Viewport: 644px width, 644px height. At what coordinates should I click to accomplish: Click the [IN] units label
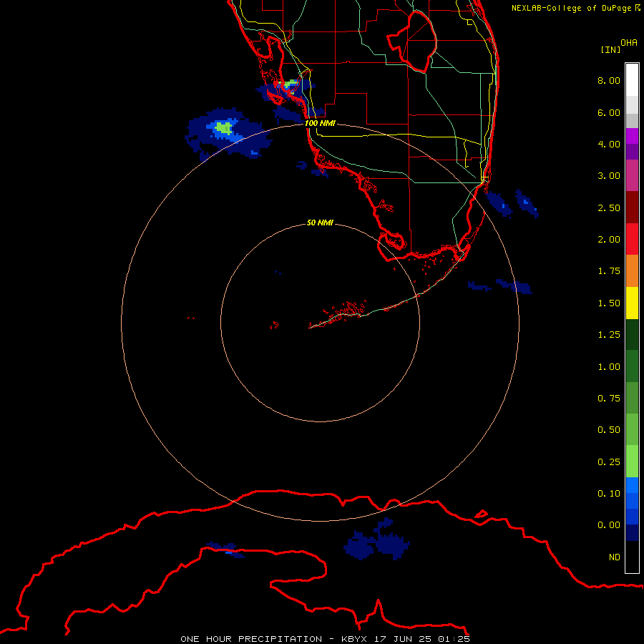[x=610, y=49]
